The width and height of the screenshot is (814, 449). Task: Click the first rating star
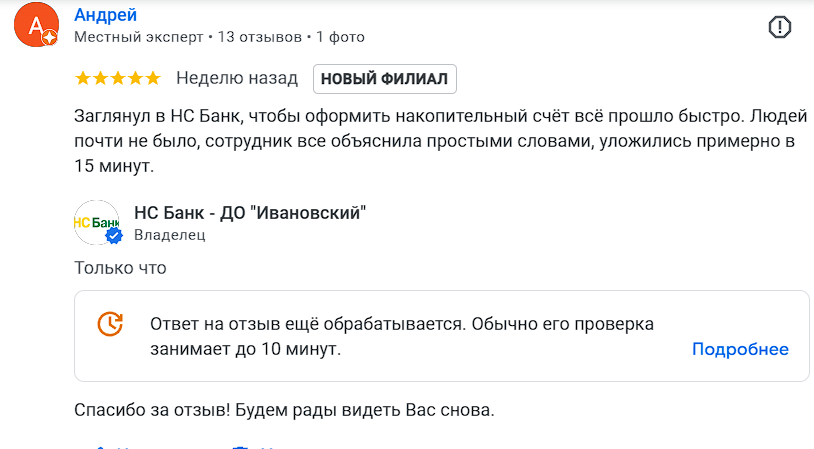tap(83, 78)
